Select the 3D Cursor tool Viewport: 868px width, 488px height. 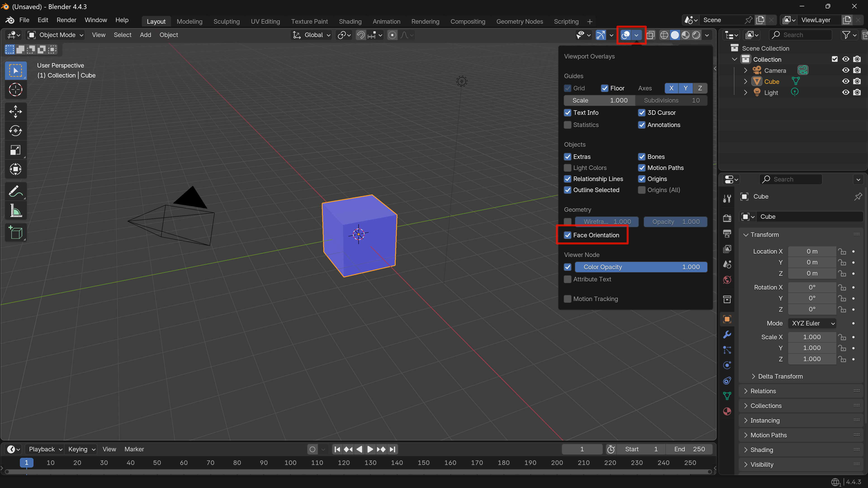pos(16,90)
